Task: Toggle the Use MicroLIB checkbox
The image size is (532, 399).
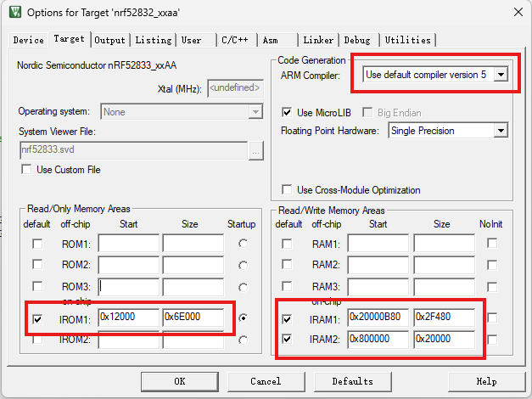Action: coord(287,112)
